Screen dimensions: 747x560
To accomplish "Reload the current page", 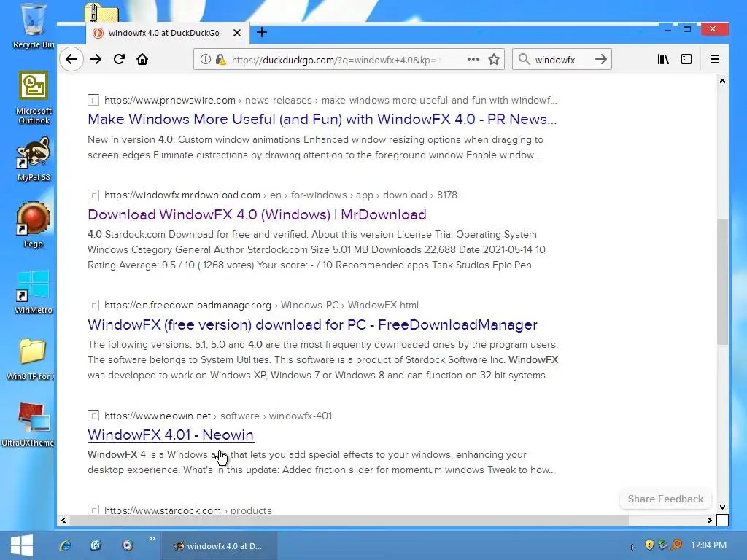I will [119, 60].
